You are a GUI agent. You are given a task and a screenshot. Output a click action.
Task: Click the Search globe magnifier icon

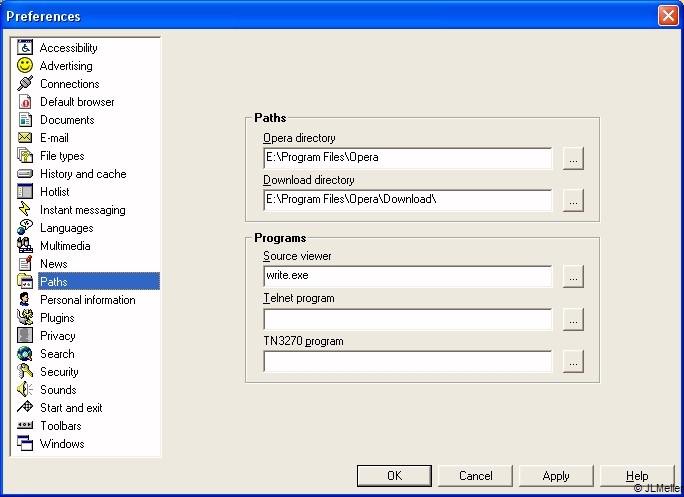(25, 353)
